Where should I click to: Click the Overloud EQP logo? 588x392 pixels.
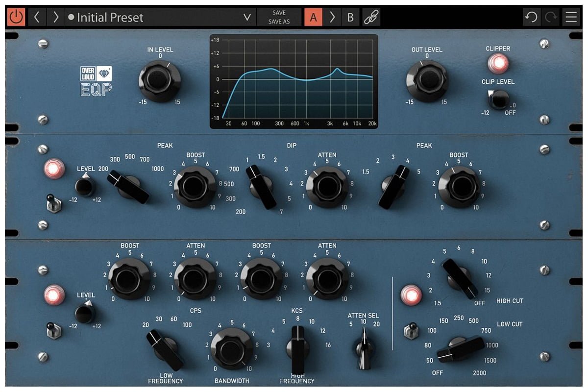(x=96, y=80)
